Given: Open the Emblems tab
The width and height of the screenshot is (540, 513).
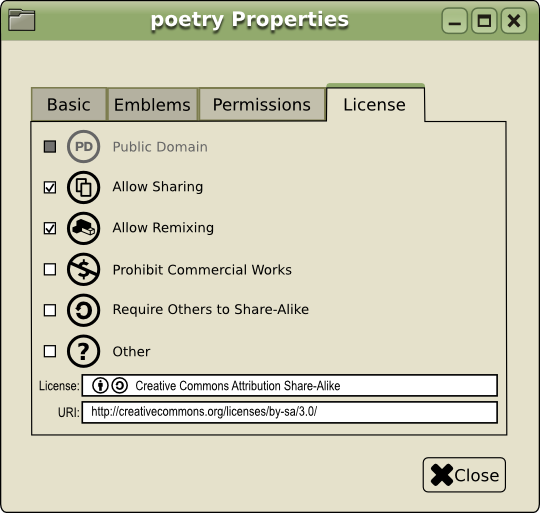Looking at the screenshot, I should pos(152,104).
